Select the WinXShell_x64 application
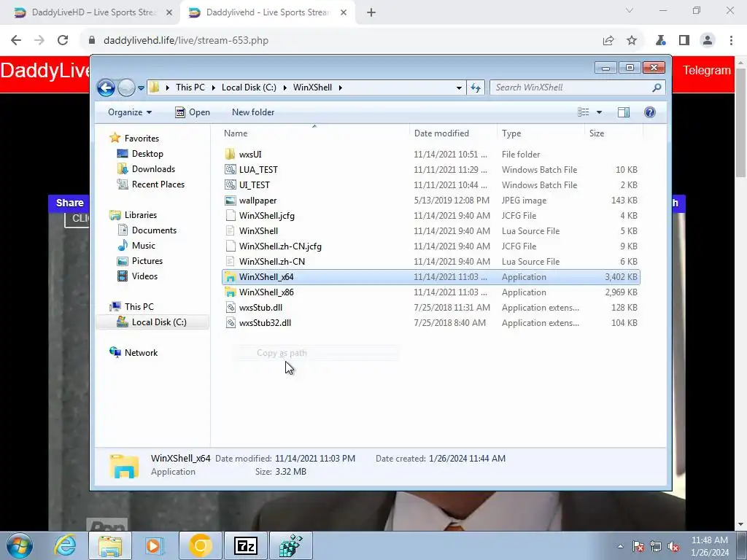 click(x=430, y=276)
